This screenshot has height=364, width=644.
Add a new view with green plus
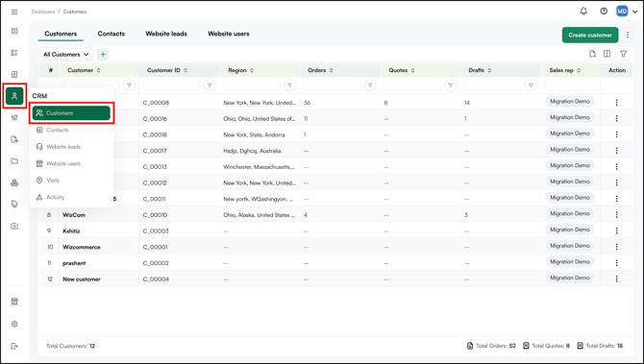(103, 54)
